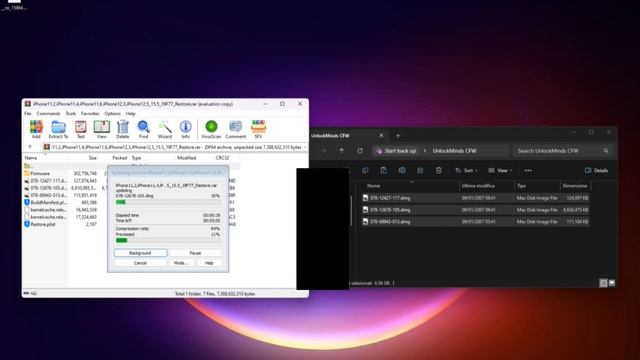The width and height of the screenshot is (640, 360).
Task: Click the Up arrow in File Explorer
Action: click(x=342, y=151)
